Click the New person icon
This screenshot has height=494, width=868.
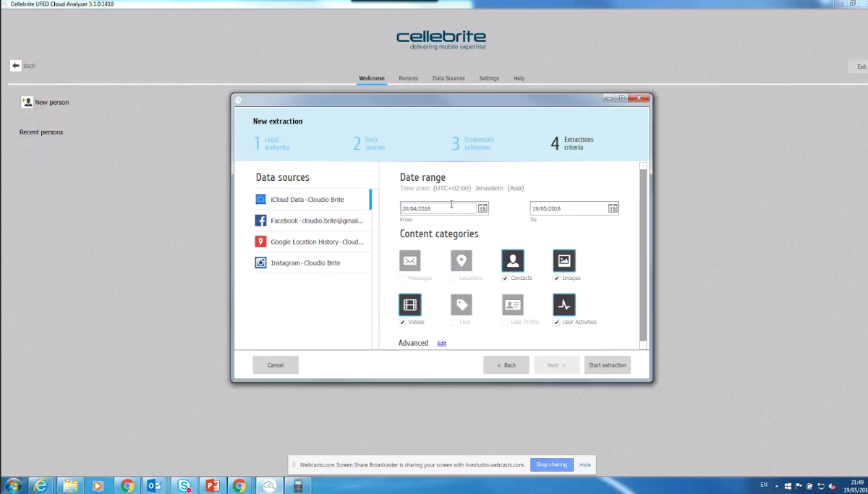pos(27,102)
